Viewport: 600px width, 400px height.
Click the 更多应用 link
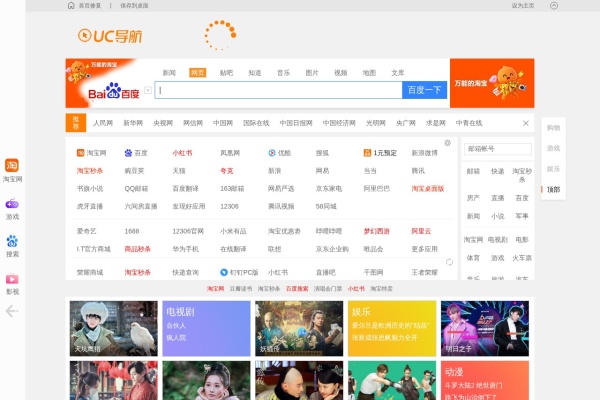click(424, 249)
